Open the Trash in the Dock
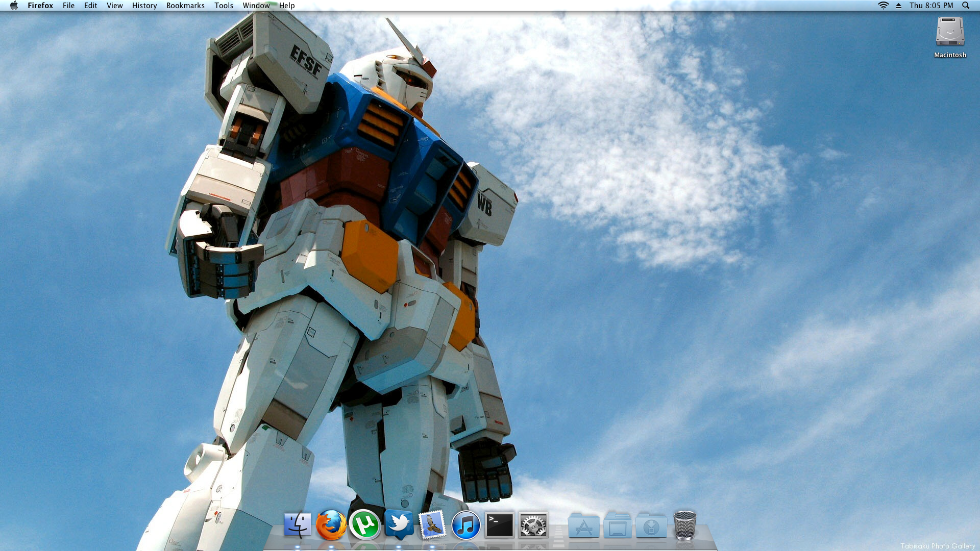980x551 pixels. (x=685, y=525)
